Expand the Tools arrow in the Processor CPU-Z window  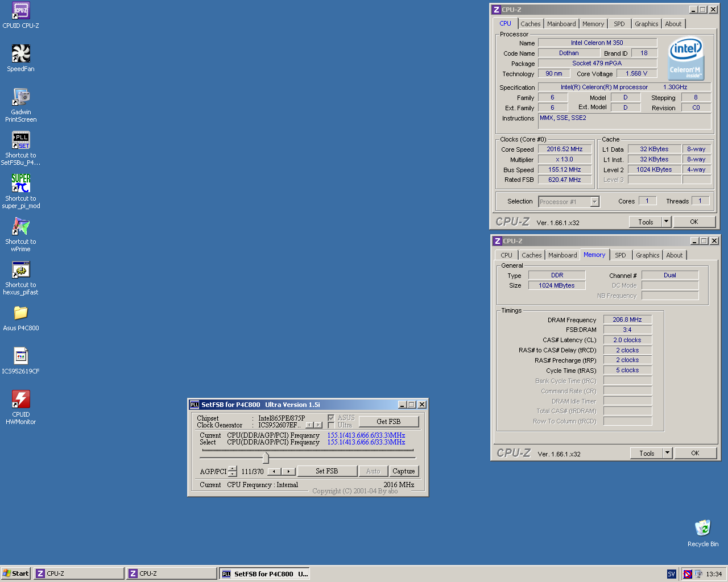click(667, 222)
